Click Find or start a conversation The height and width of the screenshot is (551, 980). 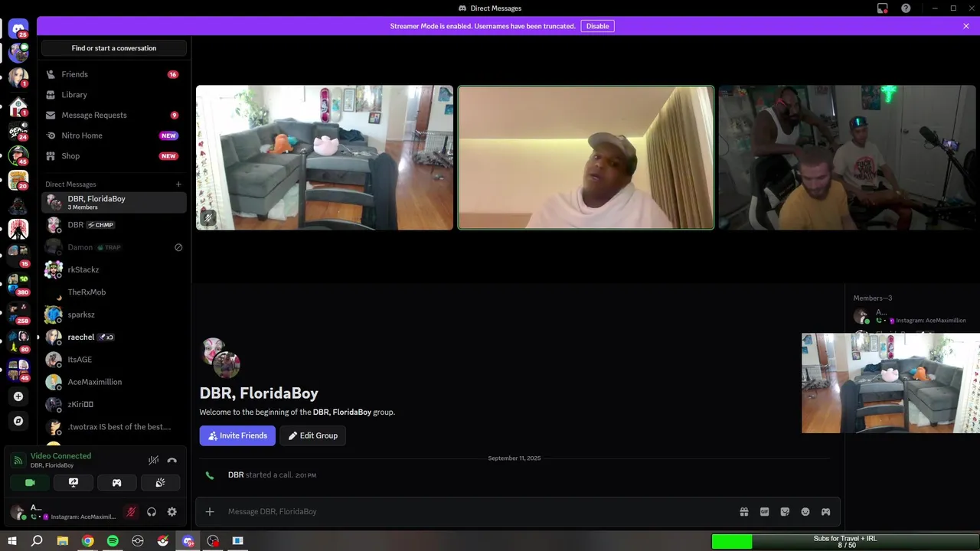114,48
